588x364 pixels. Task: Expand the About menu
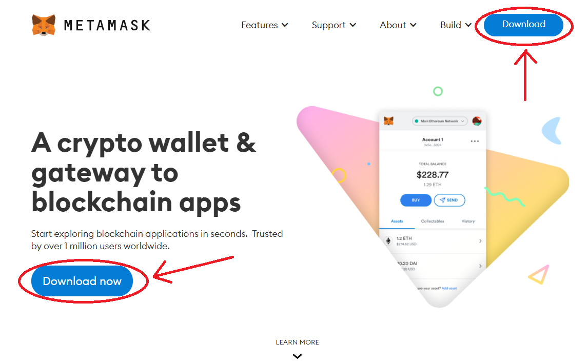point(398,25)
